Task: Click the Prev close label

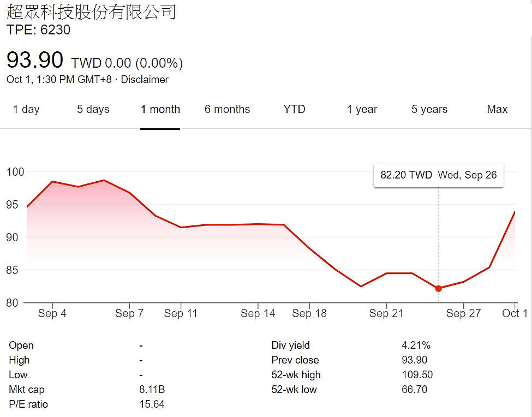Action: (295, 360)
